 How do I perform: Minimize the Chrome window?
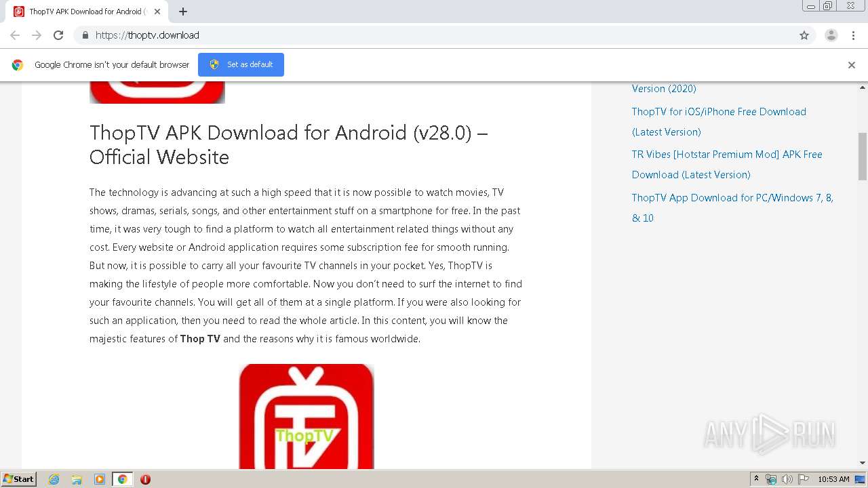pos(811,6)
